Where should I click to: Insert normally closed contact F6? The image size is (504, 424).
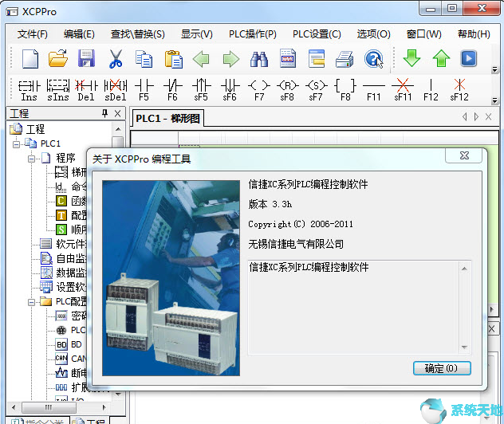click(x=172, y=90)
